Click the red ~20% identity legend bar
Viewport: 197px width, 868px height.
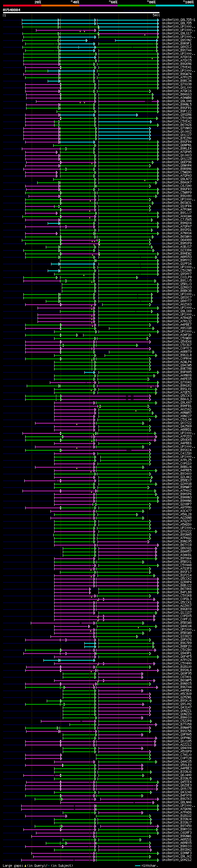click(x=22, y=6)
